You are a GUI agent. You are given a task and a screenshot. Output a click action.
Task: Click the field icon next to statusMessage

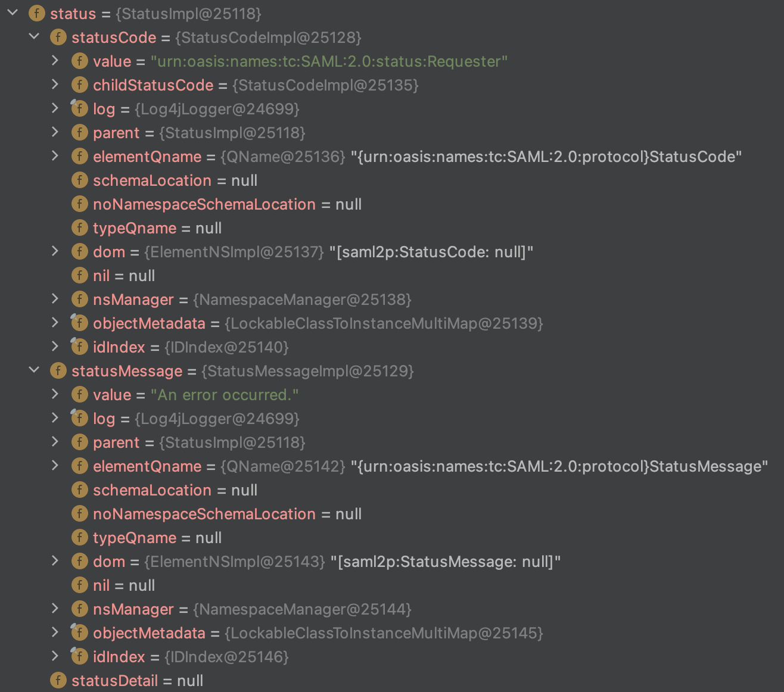[58, 370]
